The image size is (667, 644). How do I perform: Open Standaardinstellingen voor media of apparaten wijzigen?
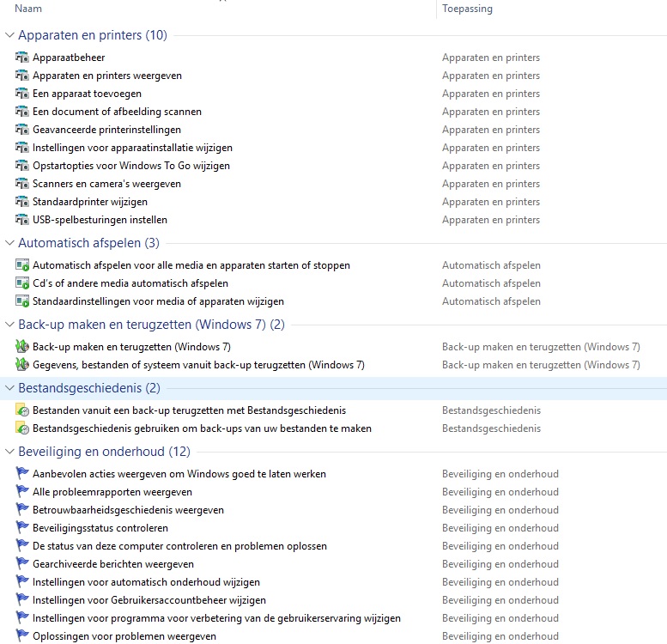click(158, 301)
